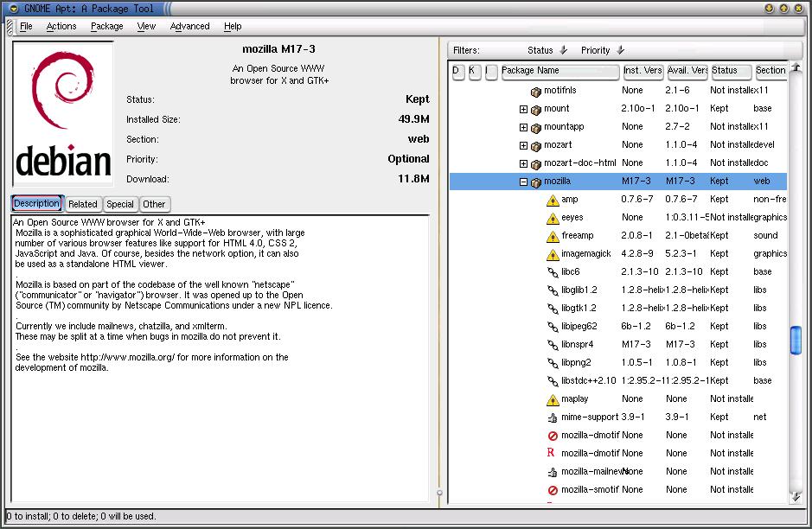Viewport: 812px width, 529px height.
Task: Expand the mount package tree entry
Action: [525, 108]
